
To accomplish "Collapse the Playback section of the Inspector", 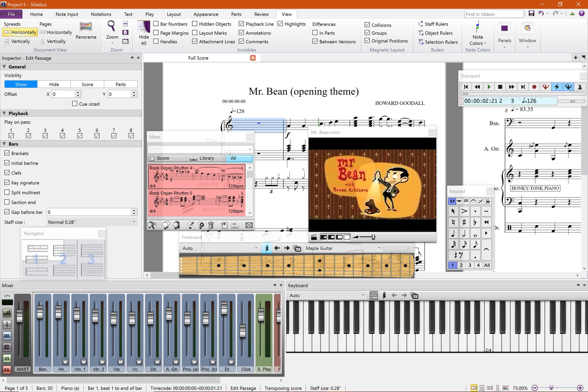I will tap(4, 113).
